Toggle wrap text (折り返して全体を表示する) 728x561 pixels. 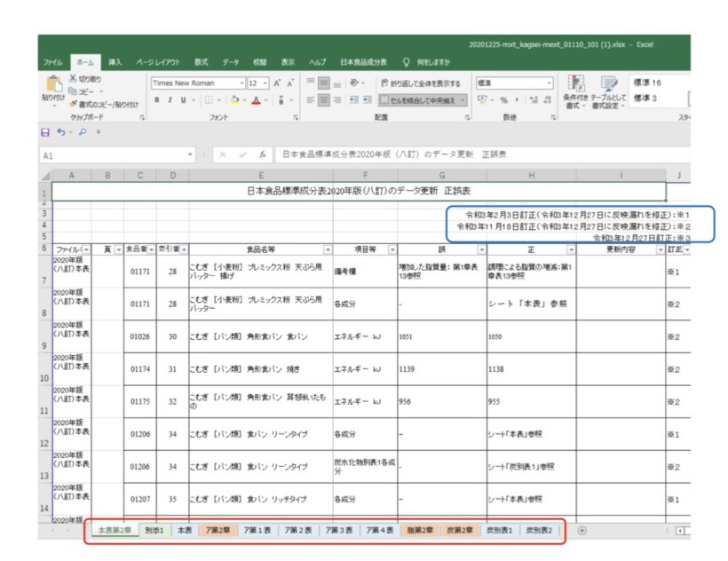pyautogui.click(x=420, y=83)
